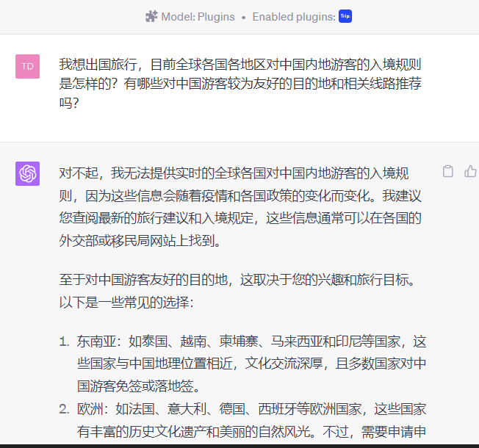Screen dimensions: 479x448
Task: Click the response paragraph beginning 对不起
Action: (240, 207)
